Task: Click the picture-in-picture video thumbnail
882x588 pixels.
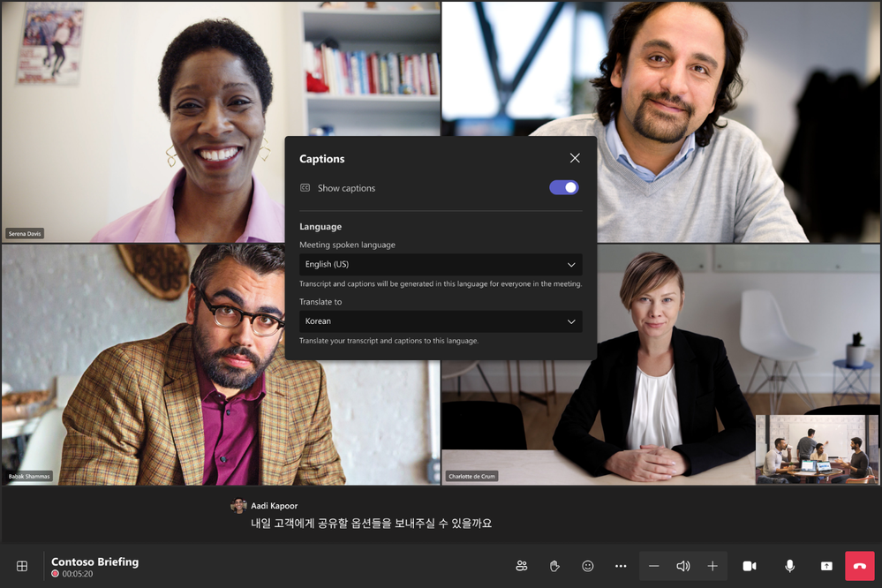Action: [817, 448]
